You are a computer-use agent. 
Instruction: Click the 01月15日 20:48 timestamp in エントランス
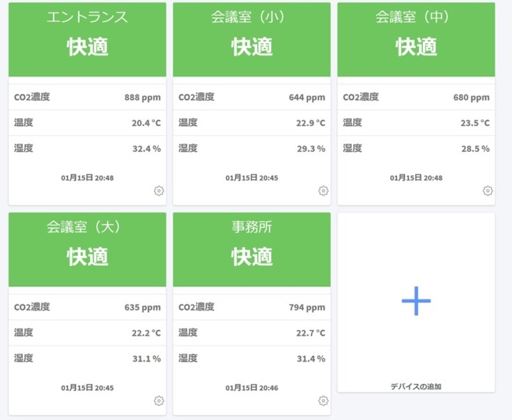tap(87, 178)
